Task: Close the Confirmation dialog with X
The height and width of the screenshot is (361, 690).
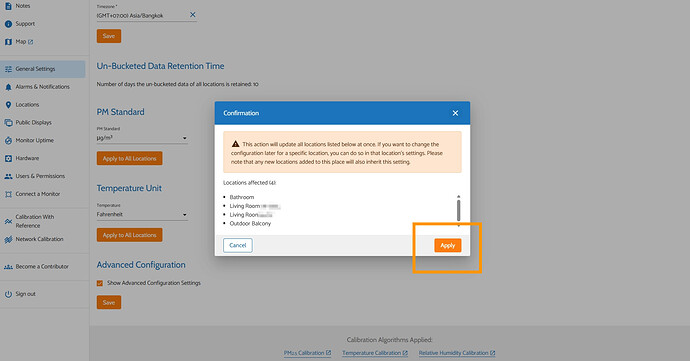Action: pyautogui.click(x=455, y=113)
